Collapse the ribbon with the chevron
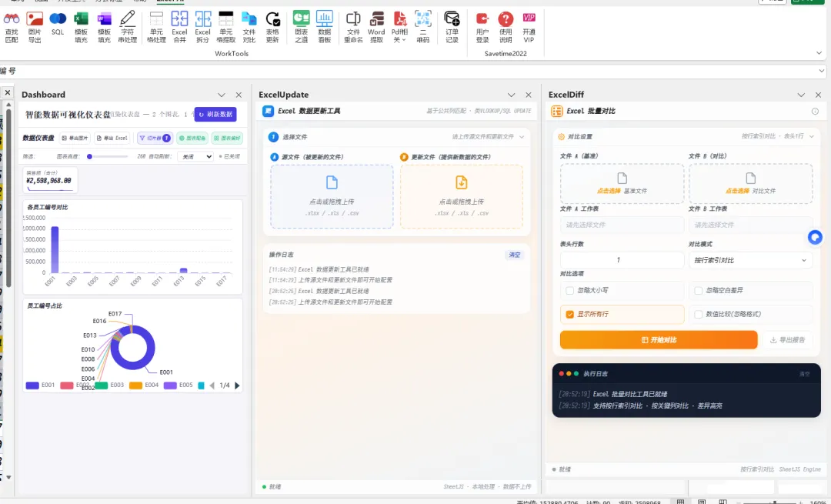This screenshot has height=504, width=831. (819, 53)
